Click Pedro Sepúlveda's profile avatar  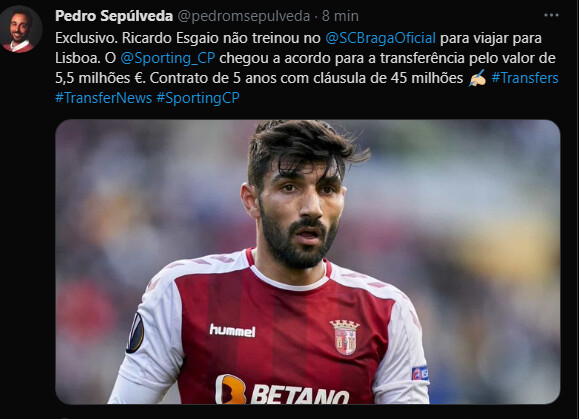click(x=21, y=29)
